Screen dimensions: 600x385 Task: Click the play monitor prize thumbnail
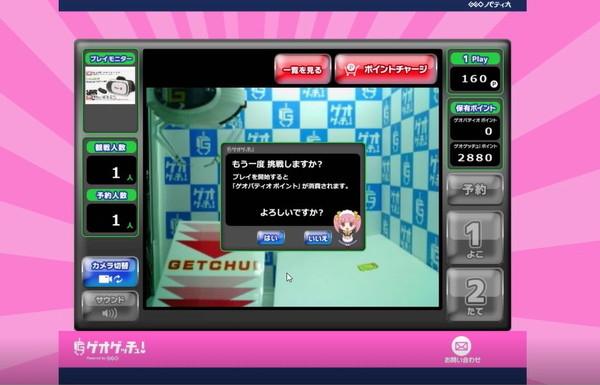pyautogui.click(x=110, y=85)
